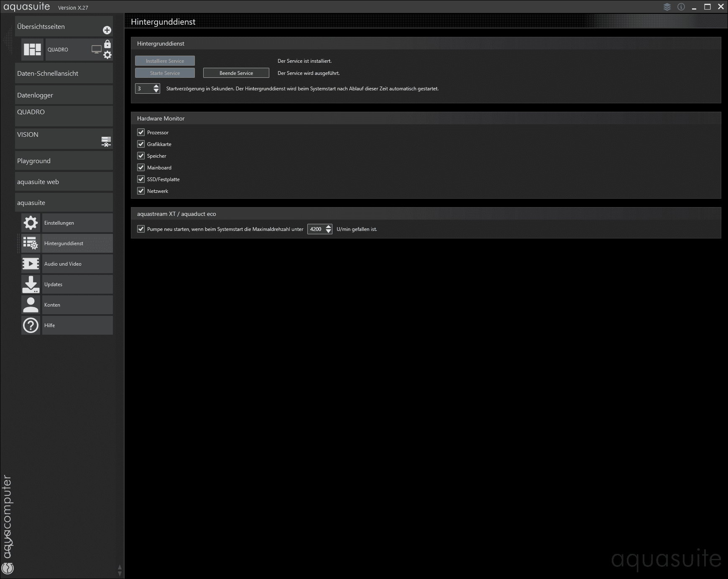
Task: Click the sidebar scroll up arrow
Action: click(120, 567)
